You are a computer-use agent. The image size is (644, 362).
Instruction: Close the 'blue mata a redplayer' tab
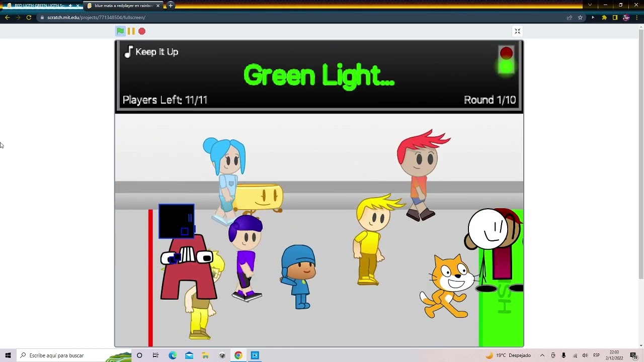[x=158, y=6]
